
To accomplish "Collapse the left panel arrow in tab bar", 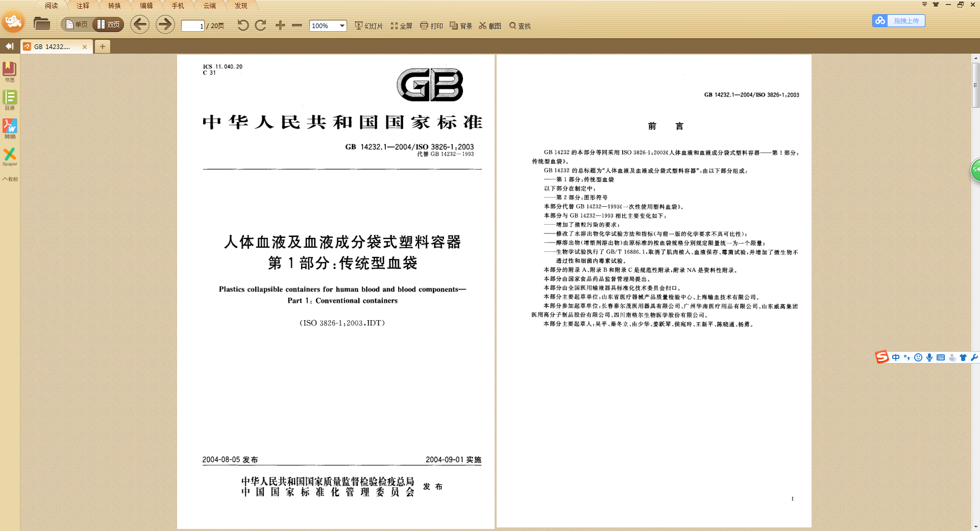I will (9, 46).
